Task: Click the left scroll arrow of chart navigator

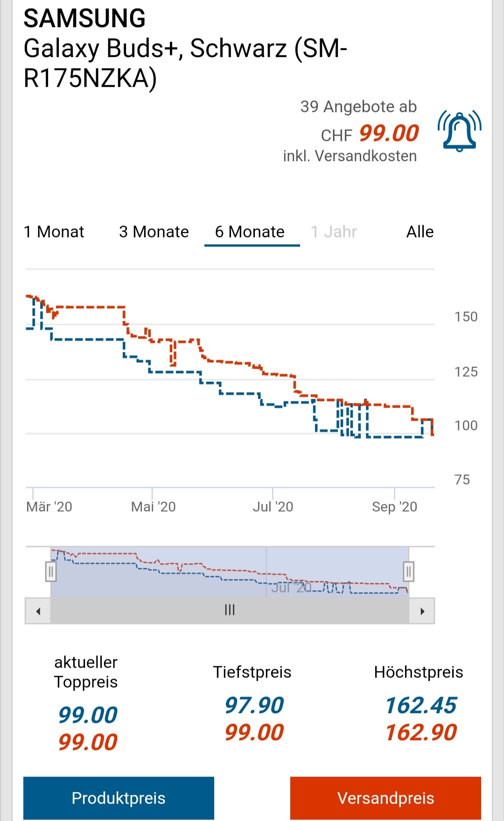Action: pyautogui.click(x=38, y=611)
